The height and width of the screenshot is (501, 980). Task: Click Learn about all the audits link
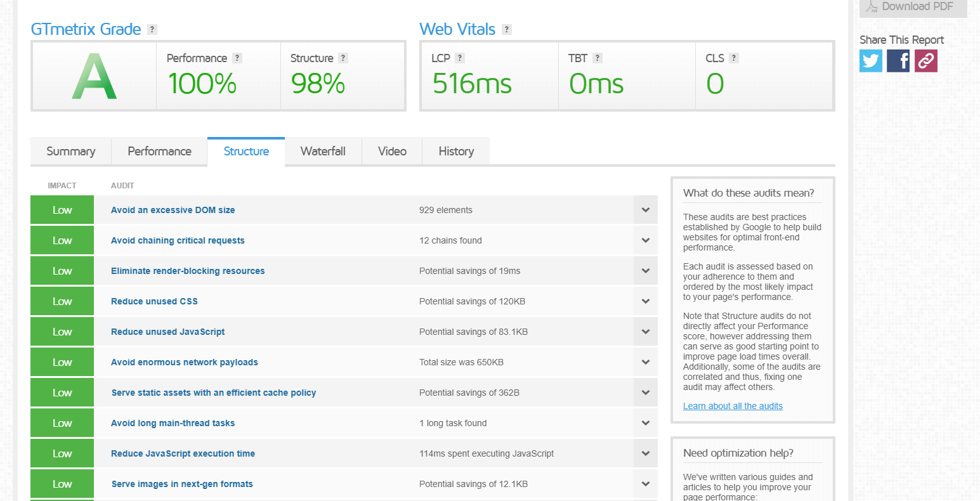coord(733,406)
